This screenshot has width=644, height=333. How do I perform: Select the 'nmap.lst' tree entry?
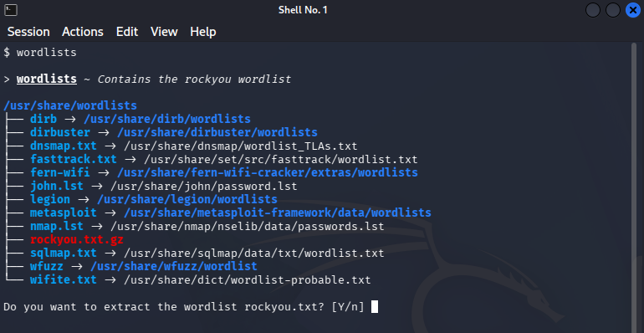coord(57,226)
